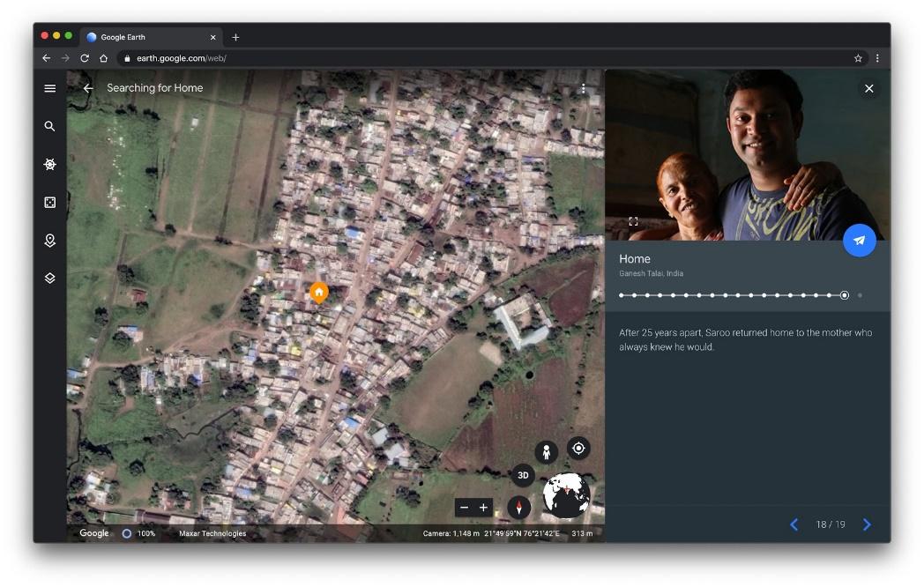924x587 pixels.
Task: Click the coordinates in the status bar
Action: click(x=522, y=533)
